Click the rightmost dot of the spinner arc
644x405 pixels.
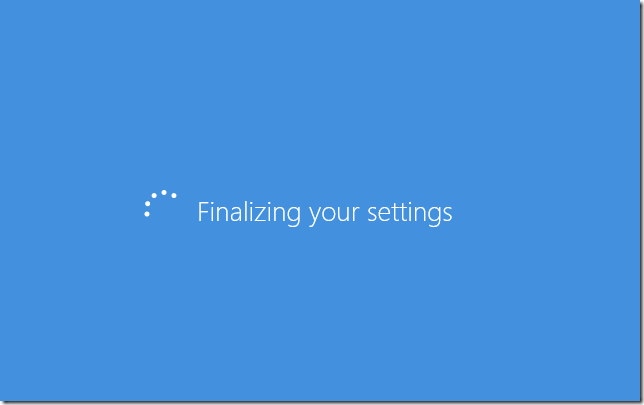pos(174,196)
